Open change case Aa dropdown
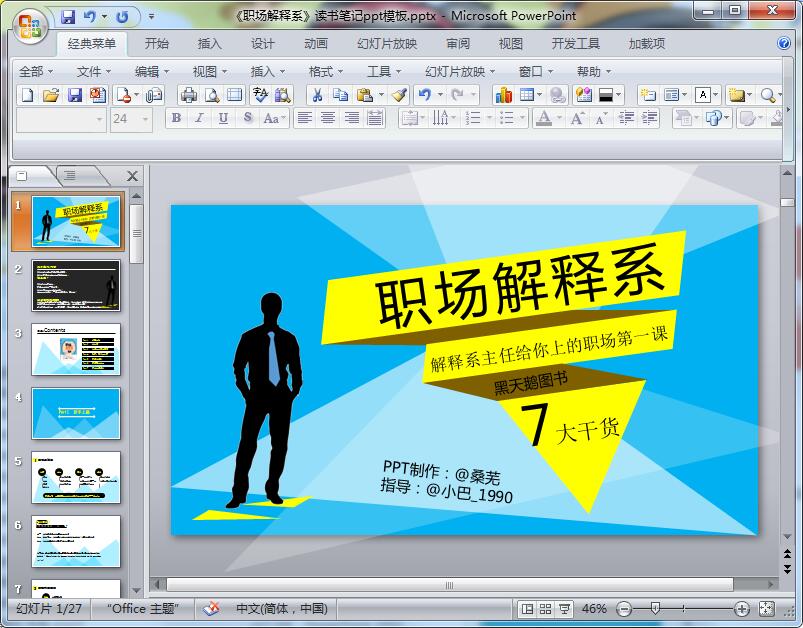The width and height of the screenshot is (803, 628). 276,118
